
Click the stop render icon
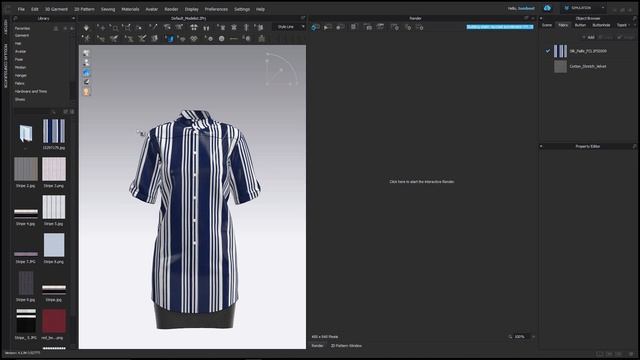click(339, 27)
